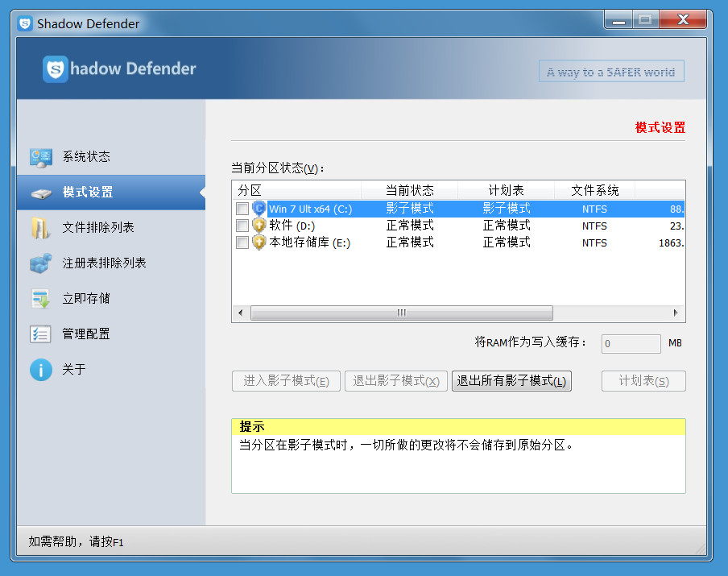Click 正常模式 current status of E: row

[x=410, y=242]
